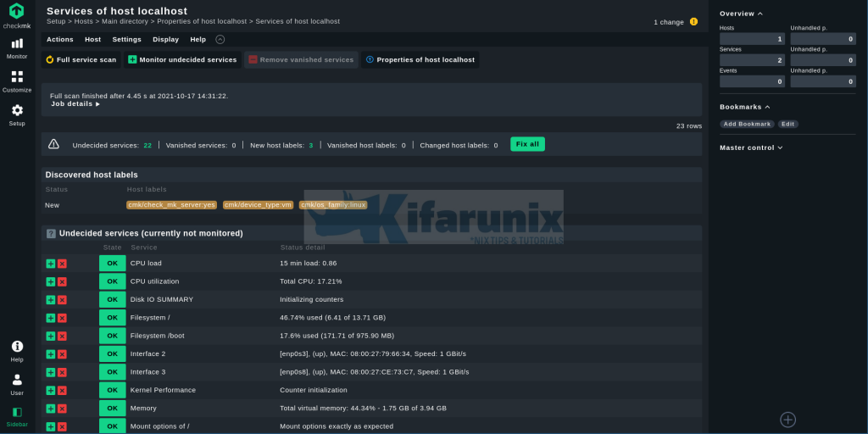Open the Setup gear menu
Screen dimensions: 868x434
(x=17, y=114)
